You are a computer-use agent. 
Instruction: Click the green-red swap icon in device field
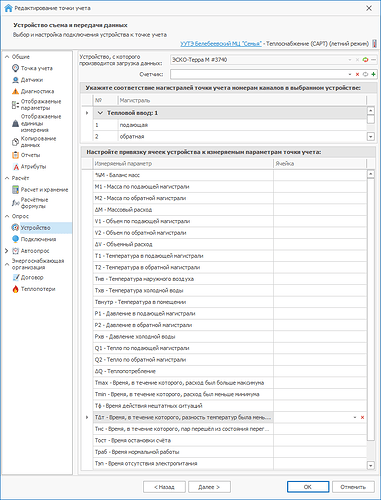(x=365, y=60)
